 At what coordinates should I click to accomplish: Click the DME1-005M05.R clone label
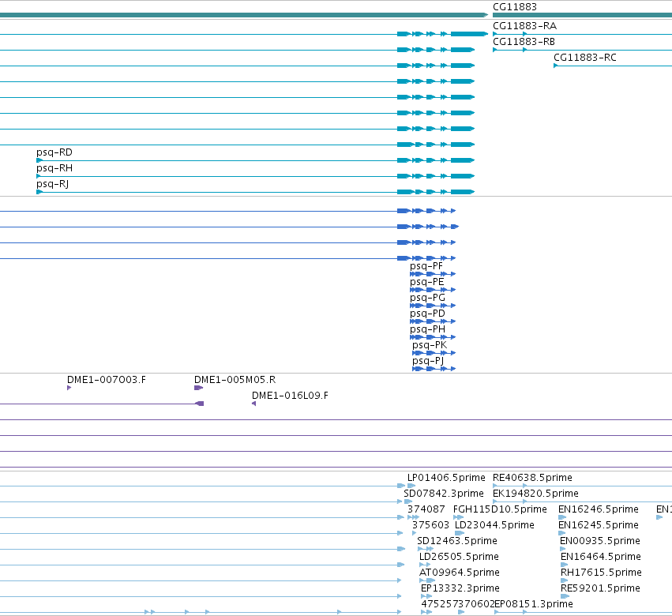coord(235,380)
